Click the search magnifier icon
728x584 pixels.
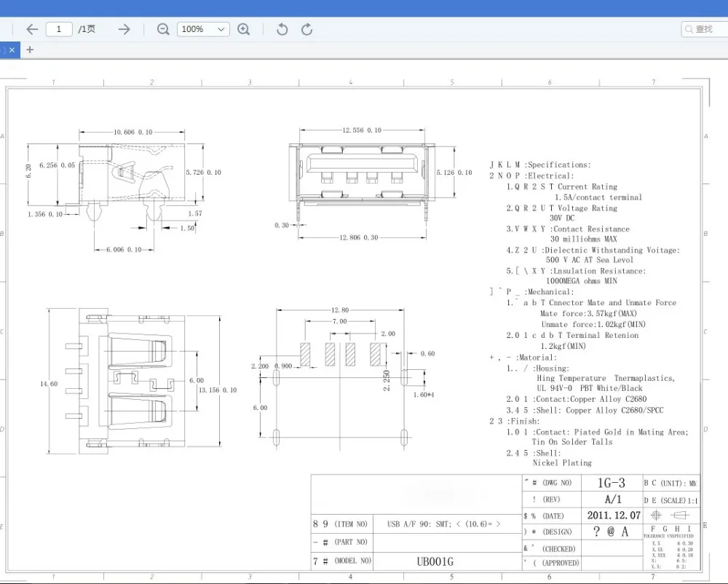(689, 29)
